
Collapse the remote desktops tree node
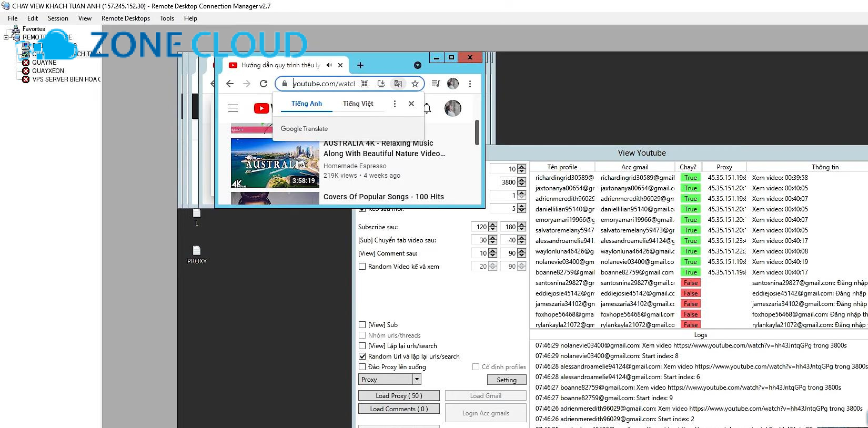[x=6, y=37]
